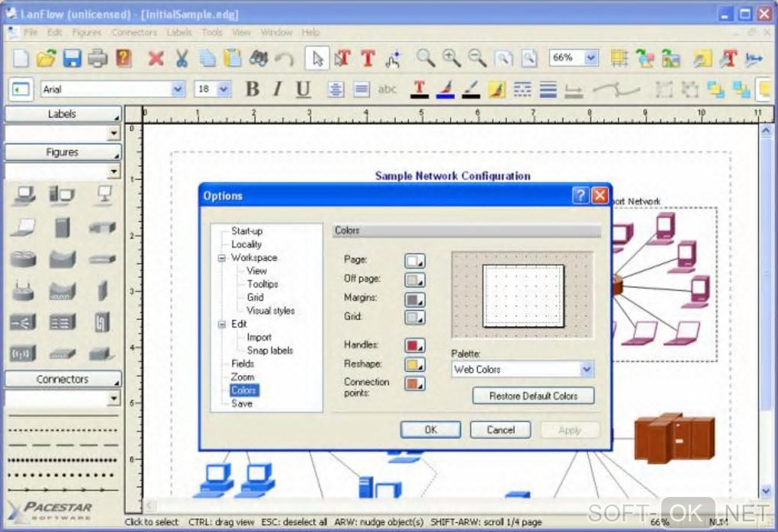Open the Connectors panel dropdown
The image size is (778, 532).
point(114,398)
